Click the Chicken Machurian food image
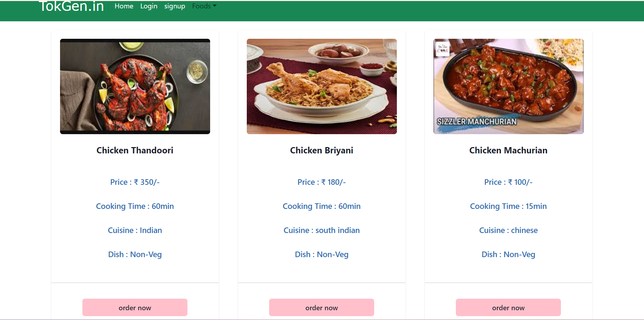The height and width of the screenshot is (320, 644). (508, 86)
